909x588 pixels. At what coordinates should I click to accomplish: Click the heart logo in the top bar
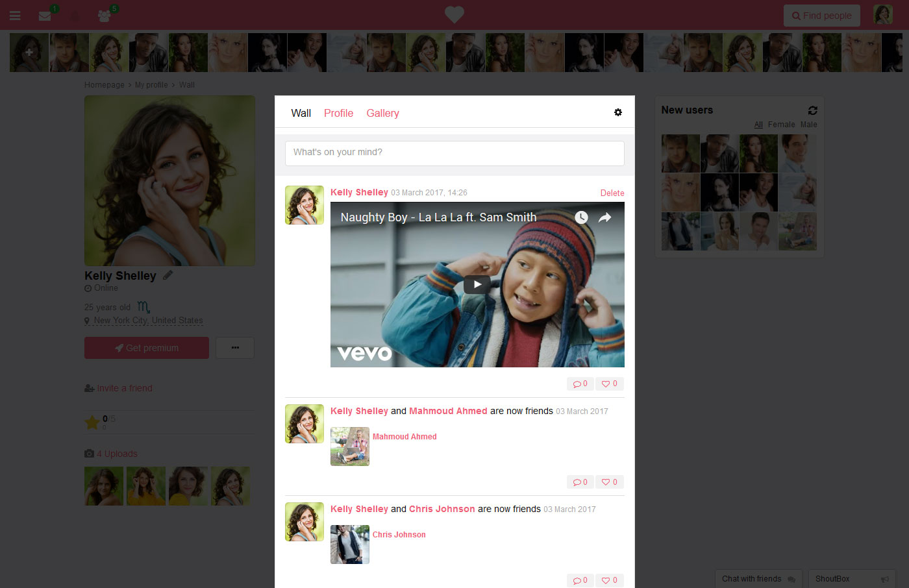point(454,14)
